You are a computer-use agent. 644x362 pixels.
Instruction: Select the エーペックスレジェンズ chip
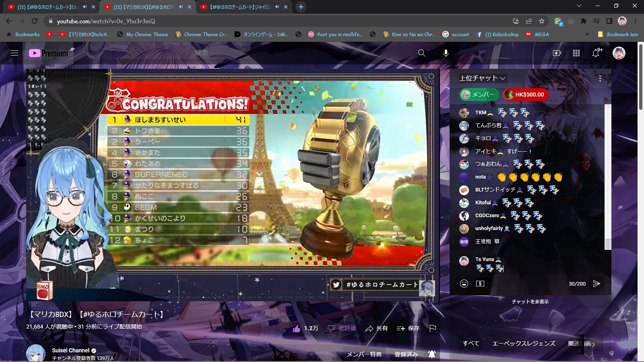[x=524, y=343]
